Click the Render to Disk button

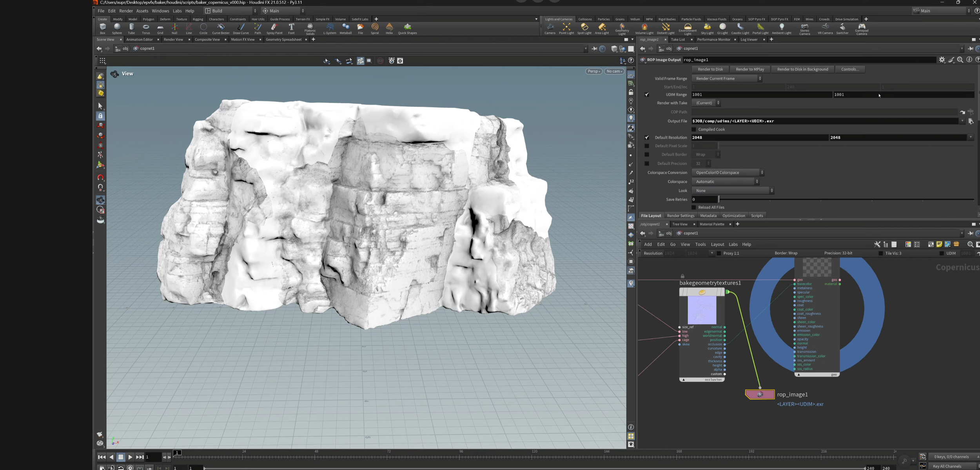coord(710,69)
